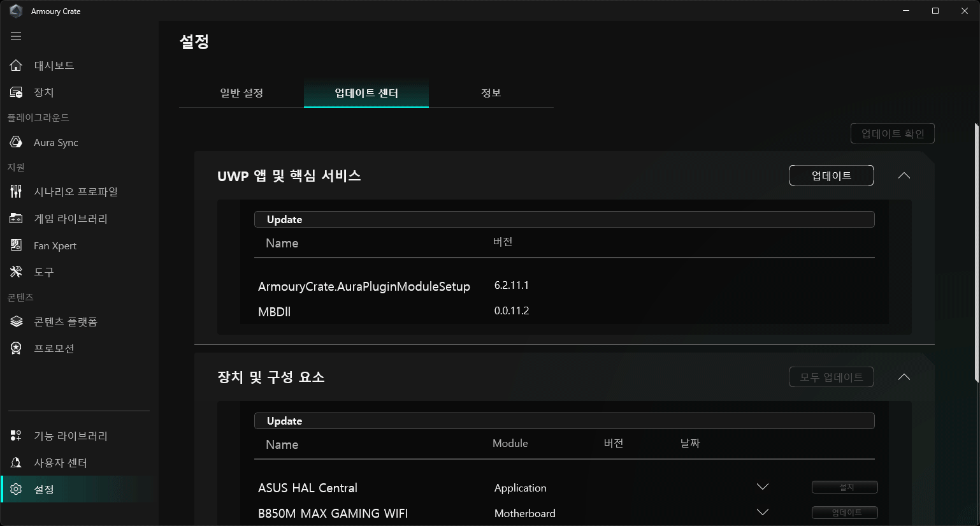Click version 0.0.11.2 text

[x=512, y=310]
